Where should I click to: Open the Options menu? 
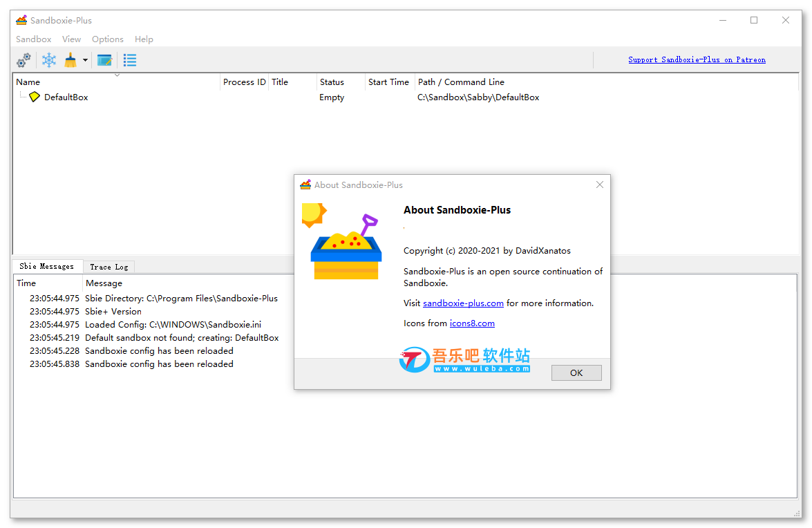[x=108, y=39]
